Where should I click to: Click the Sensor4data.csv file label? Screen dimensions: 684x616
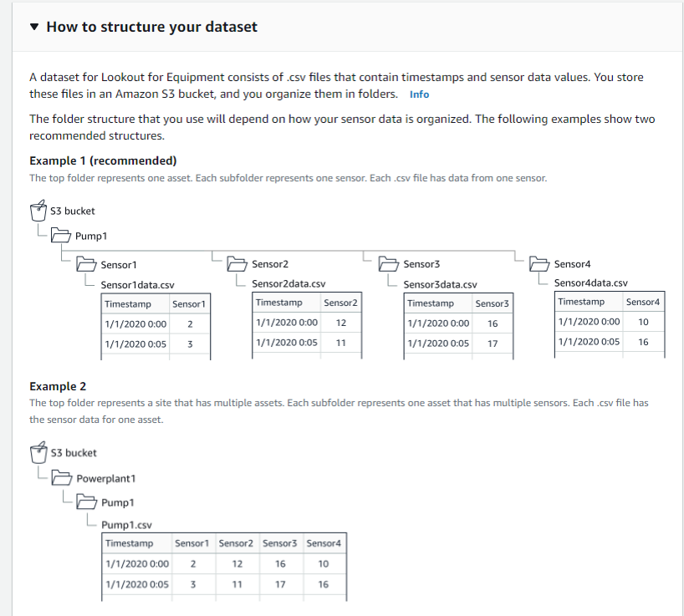(590, 283)
